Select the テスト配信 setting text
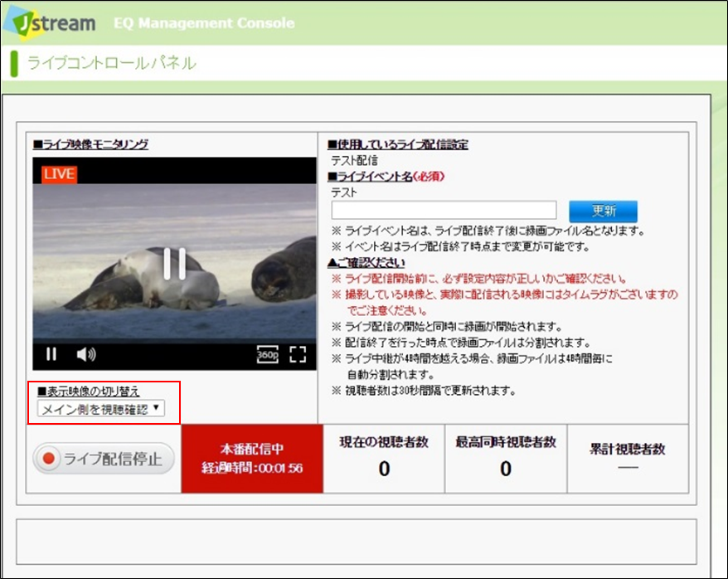This screenshot has width=728, height=579. [354, 161]
